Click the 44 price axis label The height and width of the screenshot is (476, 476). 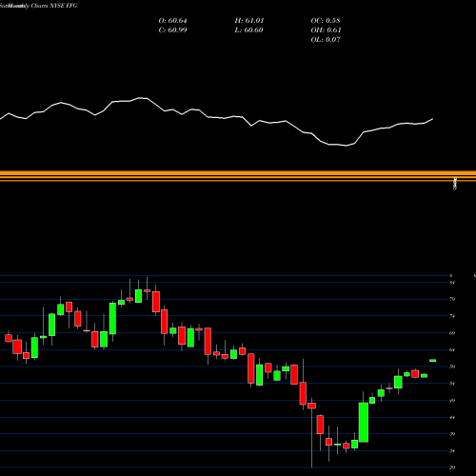[x=452, y=417]
